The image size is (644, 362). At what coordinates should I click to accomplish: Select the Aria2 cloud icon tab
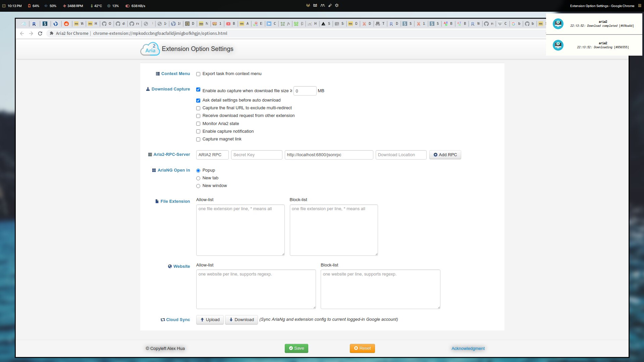point(23,24)
